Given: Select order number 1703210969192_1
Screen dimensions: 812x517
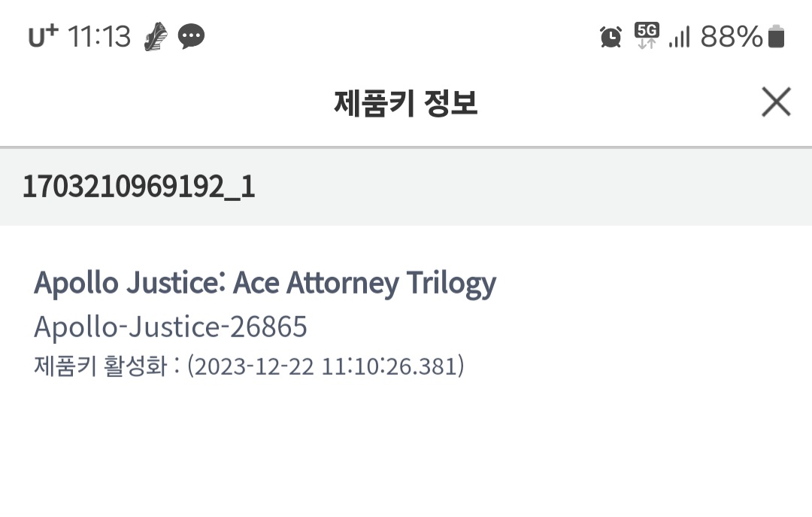Looking at the screenshot, I should (x=139, y=187).
